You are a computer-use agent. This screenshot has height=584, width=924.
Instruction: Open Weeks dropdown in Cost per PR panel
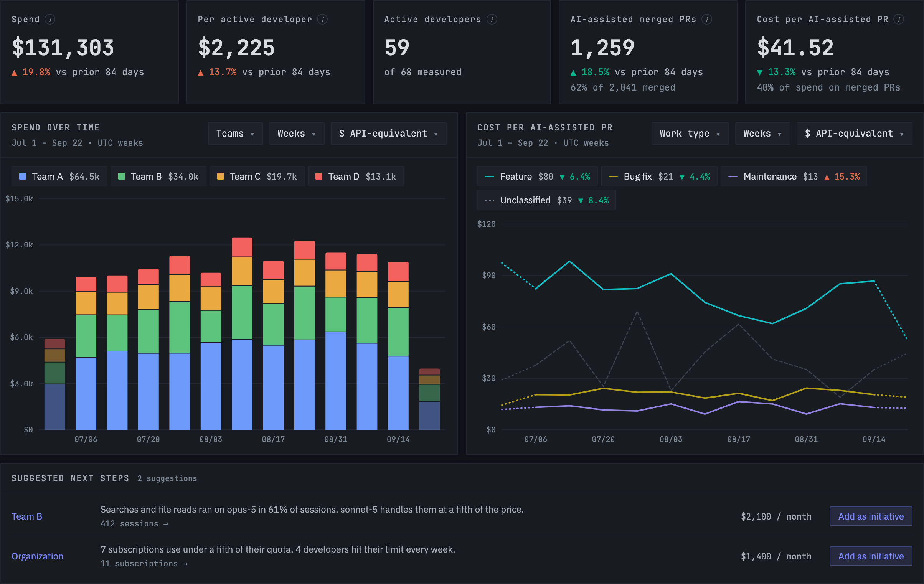(762, 134)
